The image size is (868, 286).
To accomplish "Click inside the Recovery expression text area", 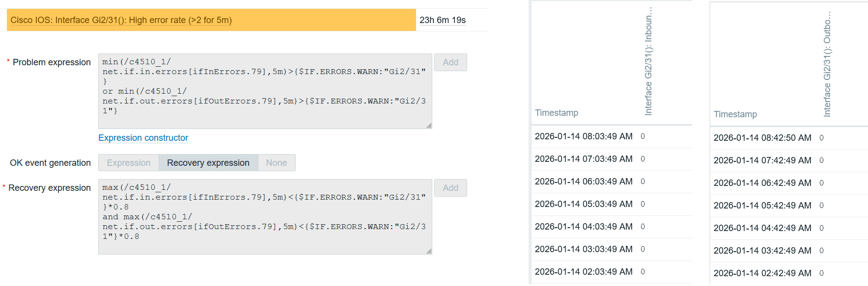I will (265, 216).
